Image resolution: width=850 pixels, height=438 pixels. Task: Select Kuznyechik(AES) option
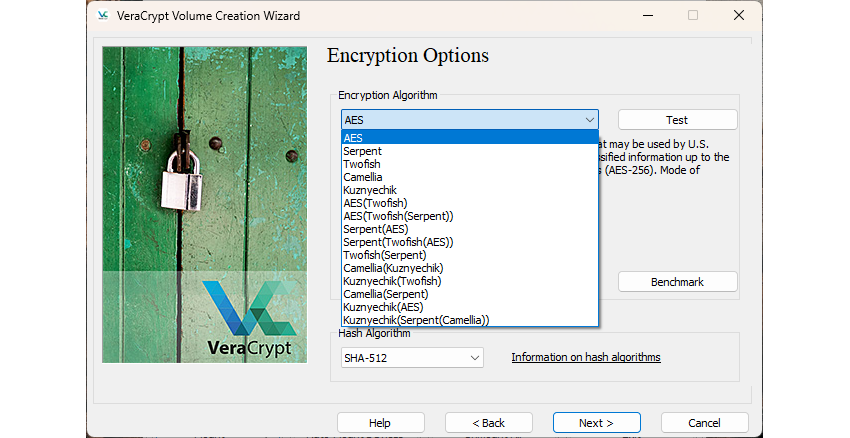pyautogui.click(x=469, y=307)
